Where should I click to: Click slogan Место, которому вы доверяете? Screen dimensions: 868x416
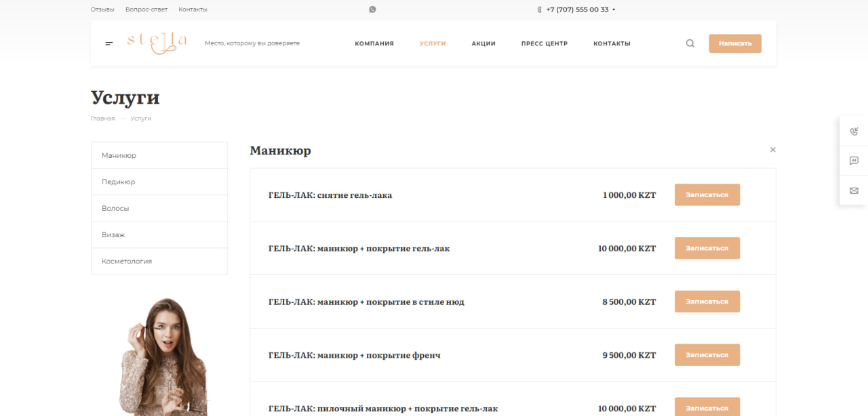coord(252,43)
